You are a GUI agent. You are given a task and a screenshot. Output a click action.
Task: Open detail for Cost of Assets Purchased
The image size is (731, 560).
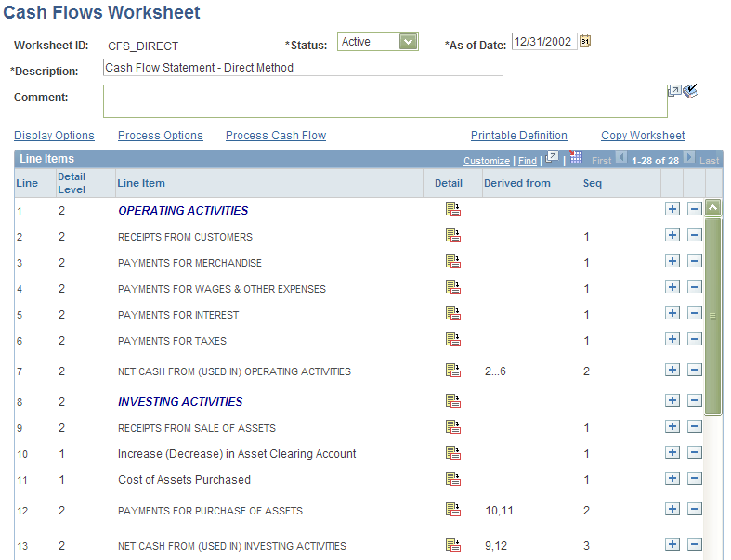452,479
